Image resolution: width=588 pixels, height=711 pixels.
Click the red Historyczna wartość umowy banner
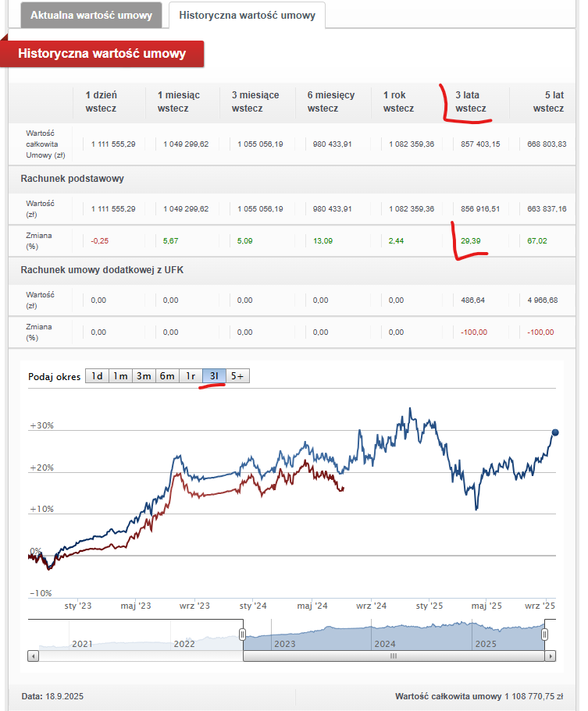102,54
